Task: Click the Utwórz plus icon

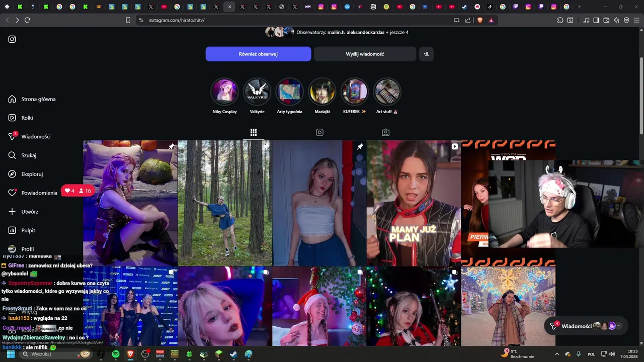Action: pyautogui.click(x=12, y=212)
